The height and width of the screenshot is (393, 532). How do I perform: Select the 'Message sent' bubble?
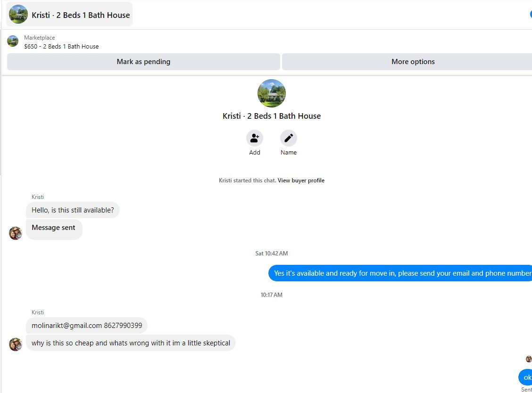[54, 228]
